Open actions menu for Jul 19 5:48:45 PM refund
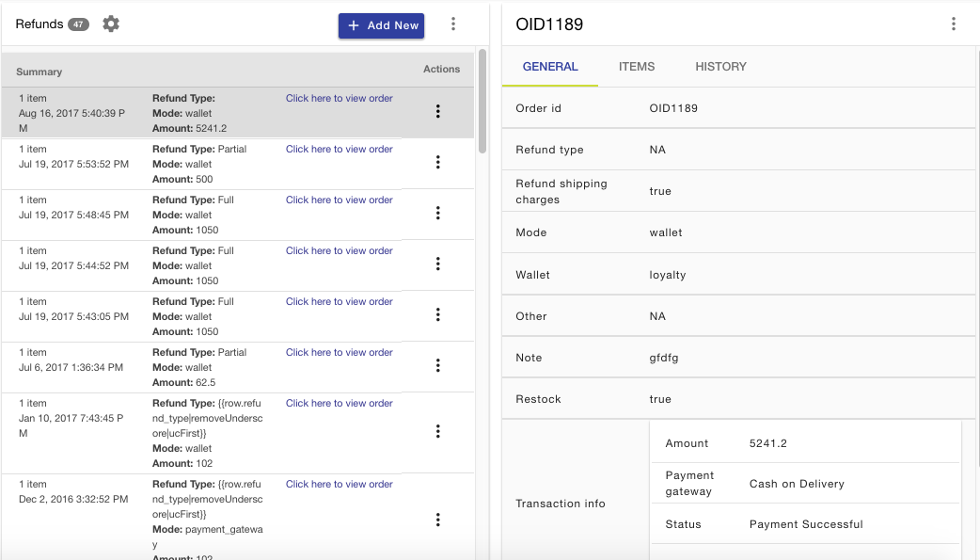This screenshot has height=560, width=980. [438, 213]
